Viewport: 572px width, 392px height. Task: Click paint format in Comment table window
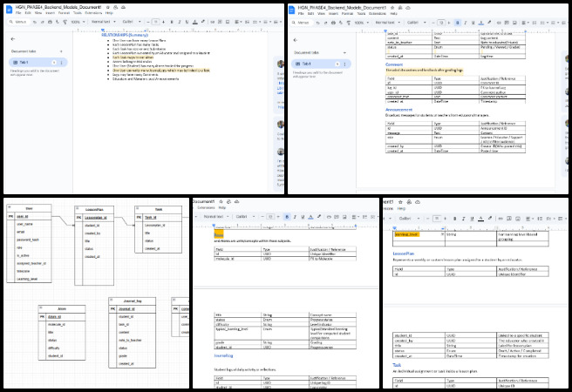click(x=349, y=23)
